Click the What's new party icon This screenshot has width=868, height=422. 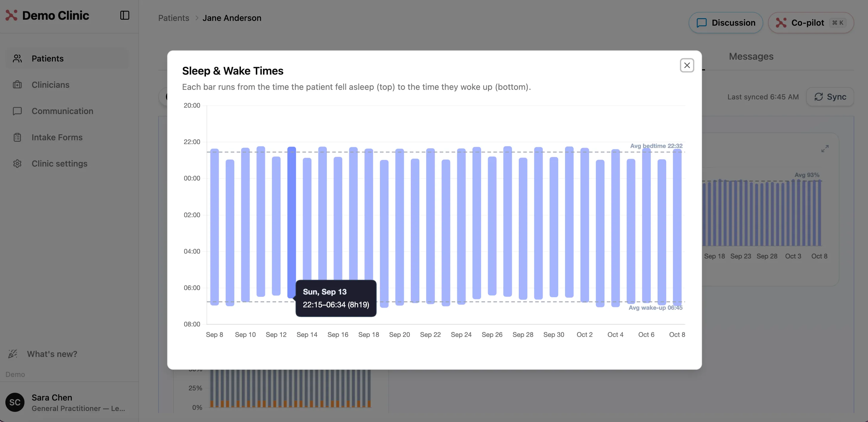pyautogui.click(x=13, y=354)
